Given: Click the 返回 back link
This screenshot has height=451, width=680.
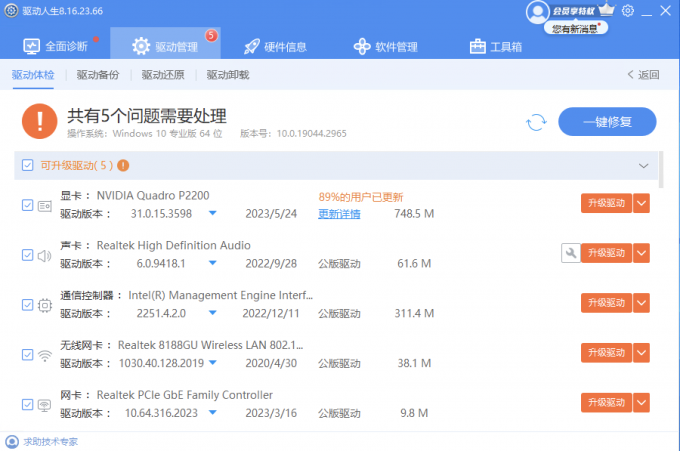Looking at the screenshot, I should tap(644, 75).
